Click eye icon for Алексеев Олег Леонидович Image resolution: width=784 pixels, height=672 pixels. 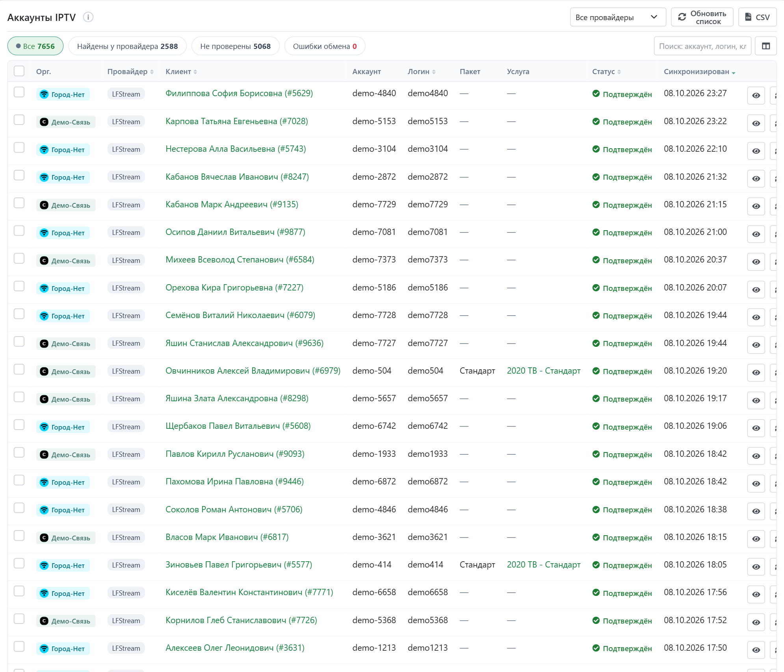[x=756, y=650]
